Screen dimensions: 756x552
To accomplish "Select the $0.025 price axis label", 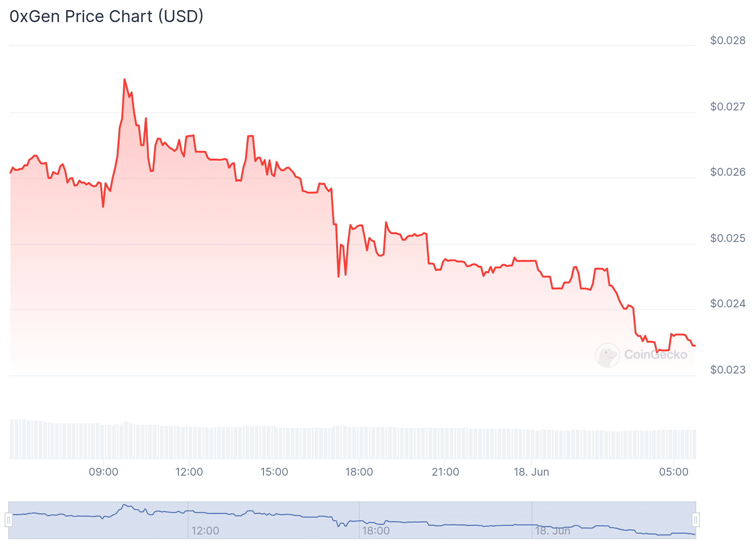I will pyautogui.click(x=727, y=238).
